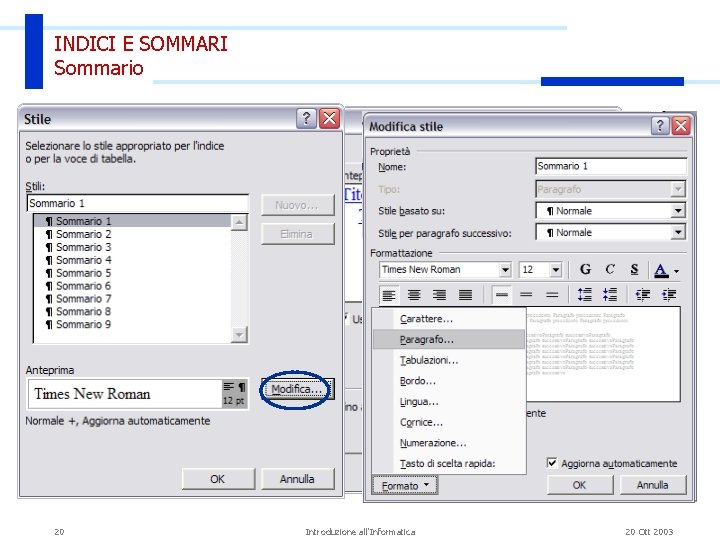720x540 pixels.
Task: Apply italic (C) formatting in Modifica stile
Action: pyautogui.click(x=610, y=270)
